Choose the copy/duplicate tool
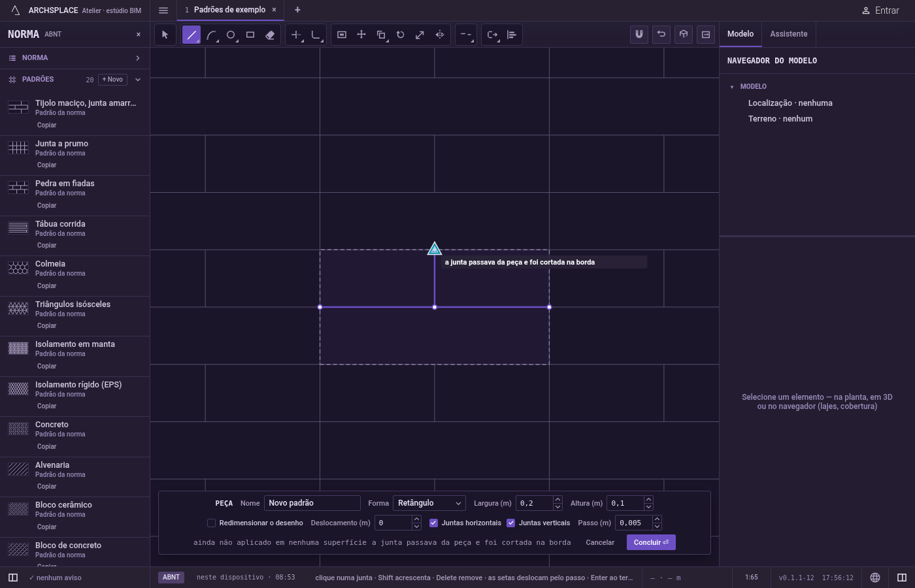Screen dimensions: 915x588 [x=381, y=35]
